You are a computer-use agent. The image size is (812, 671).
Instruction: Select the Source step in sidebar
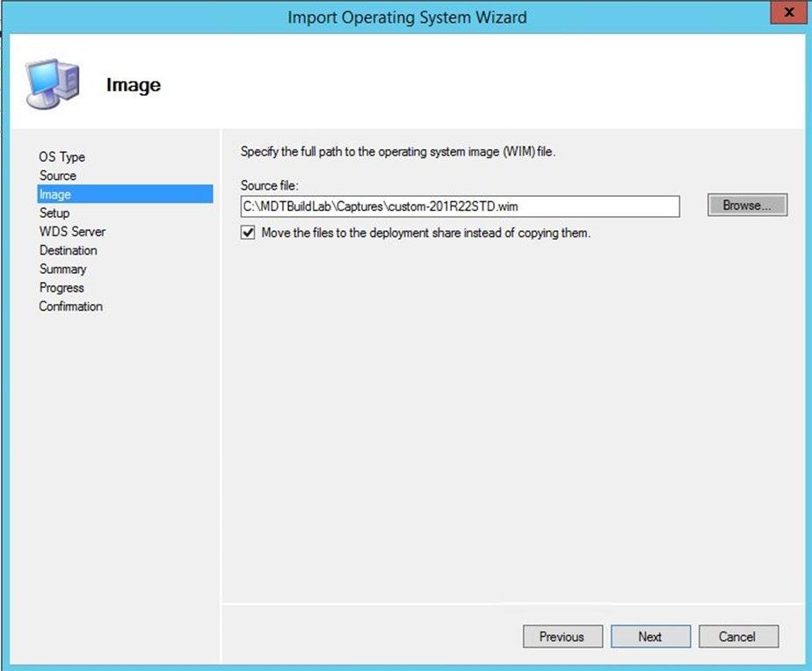point(57,176)
